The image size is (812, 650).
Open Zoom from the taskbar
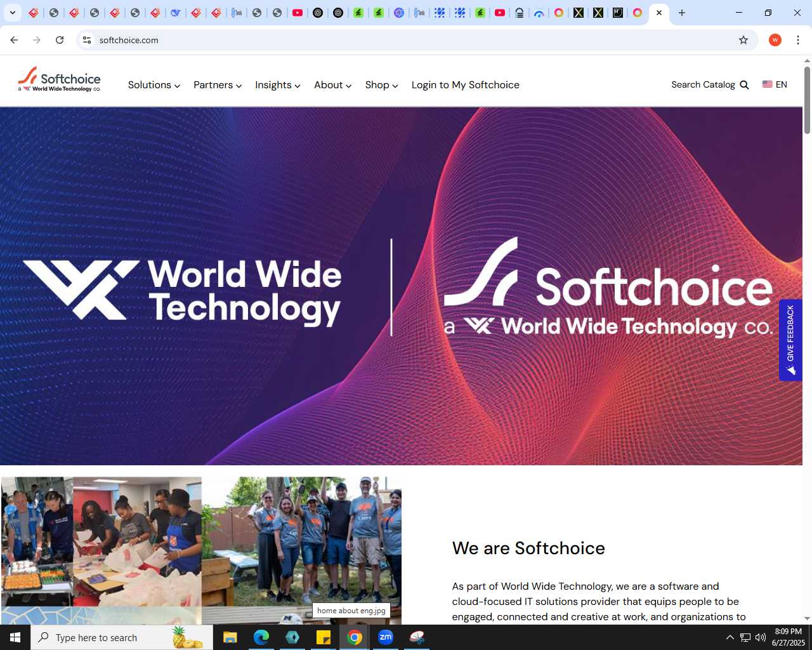coord(386,637)
